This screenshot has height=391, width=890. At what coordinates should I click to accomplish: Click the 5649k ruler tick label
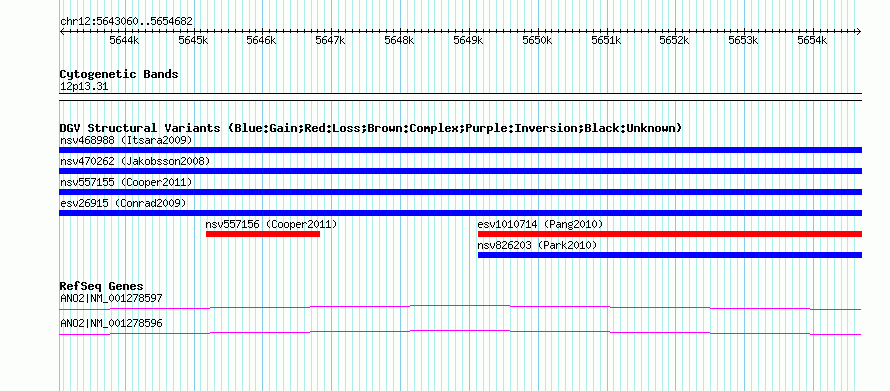click(468, 41)
